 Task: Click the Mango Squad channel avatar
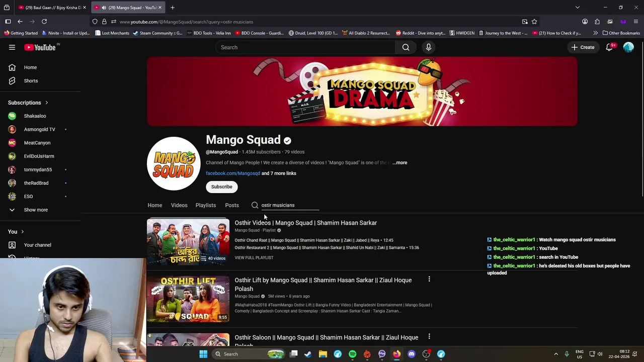click(x=174, y=164)
